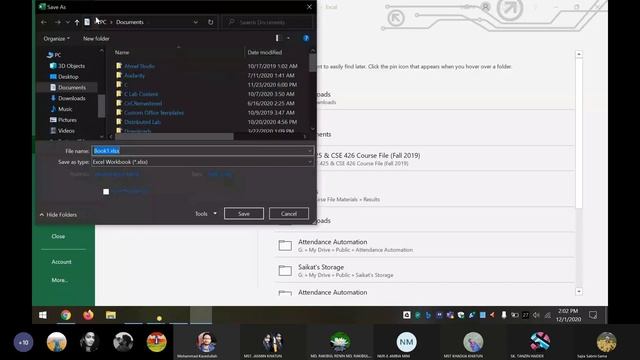640x360 pixels.
Task: Expand the File name history dropdown
Action: click(310, 151)
